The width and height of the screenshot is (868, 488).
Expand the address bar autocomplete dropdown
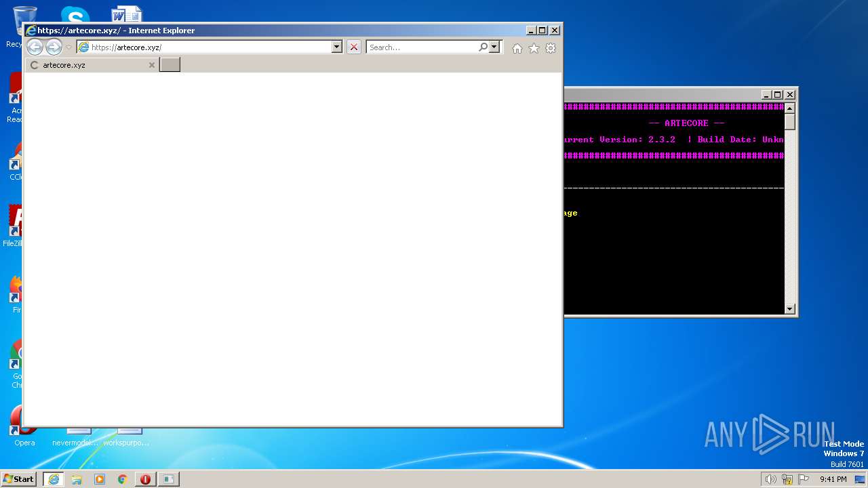(336, 47)
